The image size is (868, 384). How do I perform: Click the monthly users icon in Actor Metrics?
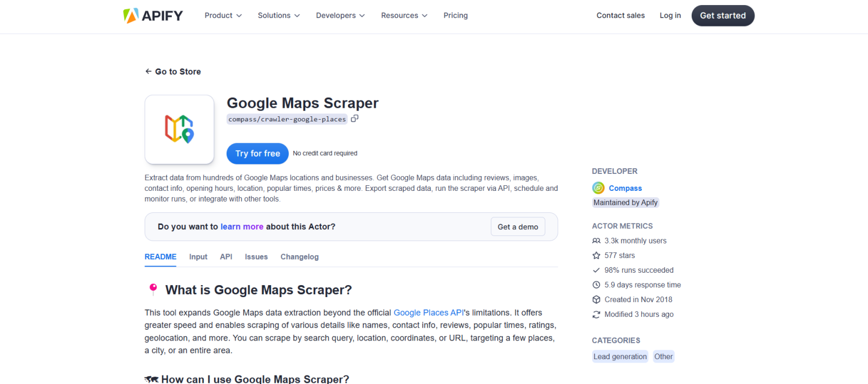(596, 241)
